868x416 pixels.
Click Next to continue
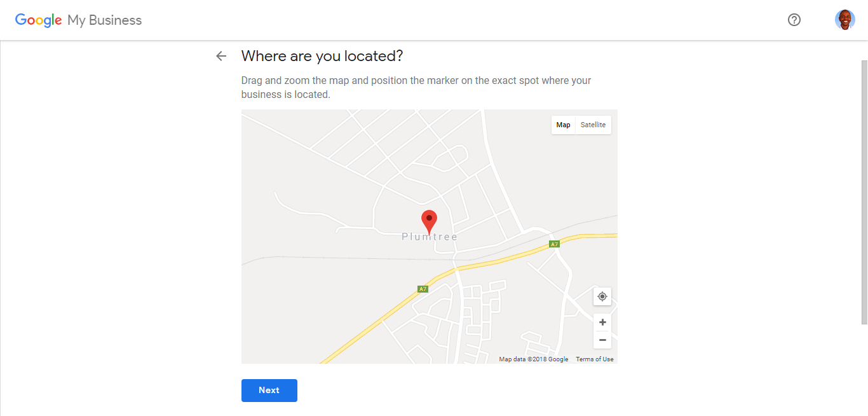click(x=269, y=391)
